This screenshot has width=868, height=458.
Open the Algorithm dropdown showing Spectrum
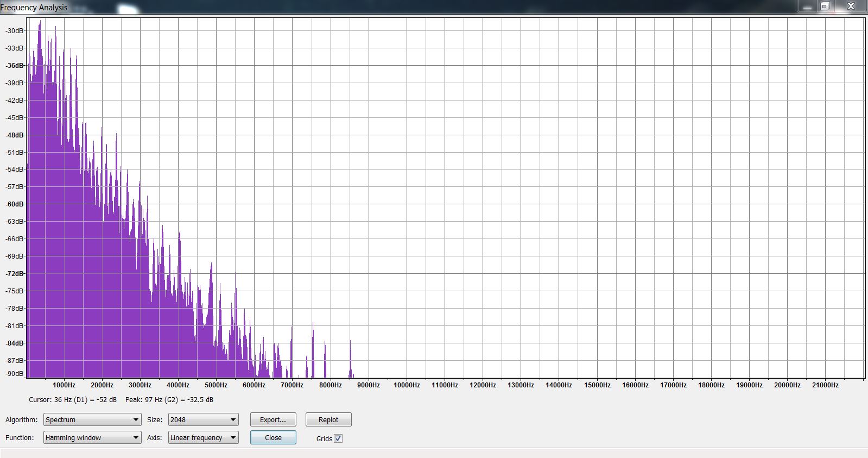pos(92,419)
